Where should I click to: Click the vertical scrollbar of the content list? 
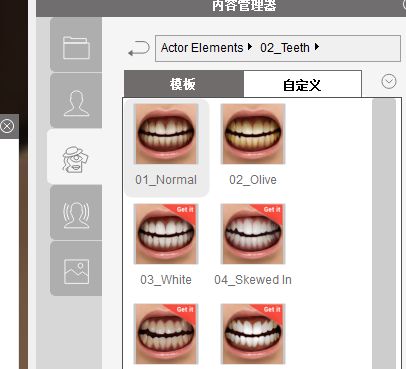click(384, 233)
